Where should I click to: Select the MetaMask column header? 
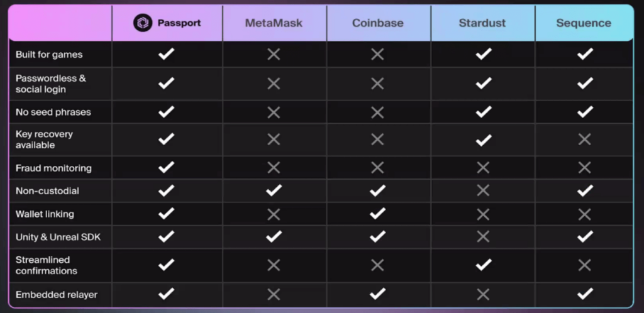[274, 23]
